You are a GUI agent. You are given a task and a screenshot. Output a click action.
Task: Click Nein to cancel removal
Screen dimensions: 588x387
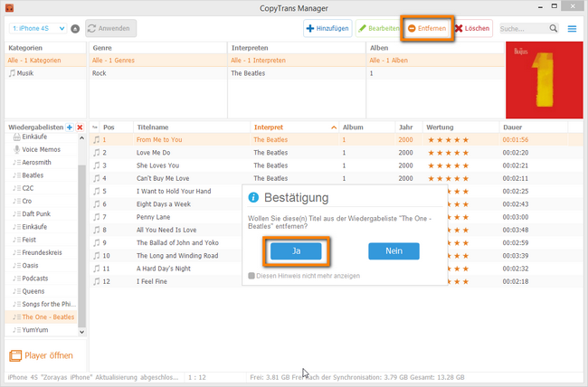(394, 251)
